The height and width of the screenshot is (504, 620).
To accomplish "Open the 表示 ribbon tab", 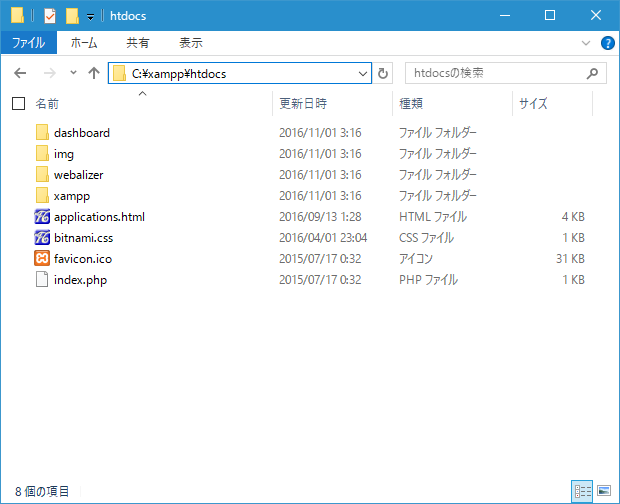I will [191, 42].
